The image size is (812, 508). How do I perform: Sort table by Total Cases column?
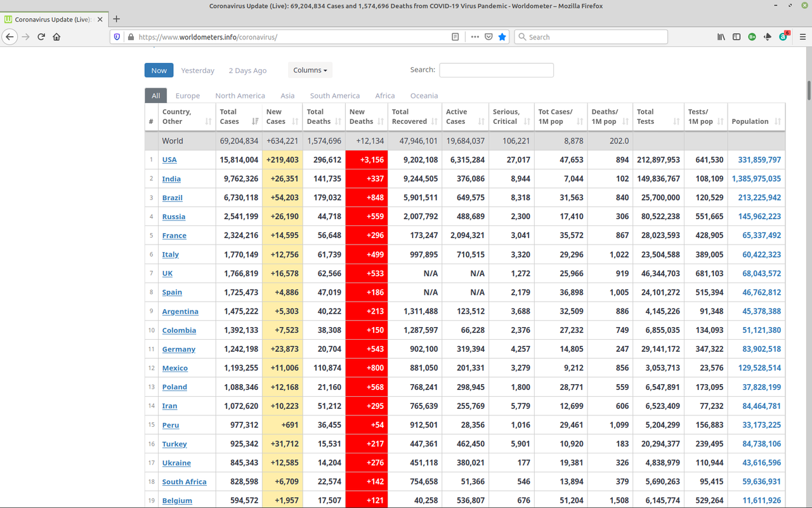tap(239, 116)
